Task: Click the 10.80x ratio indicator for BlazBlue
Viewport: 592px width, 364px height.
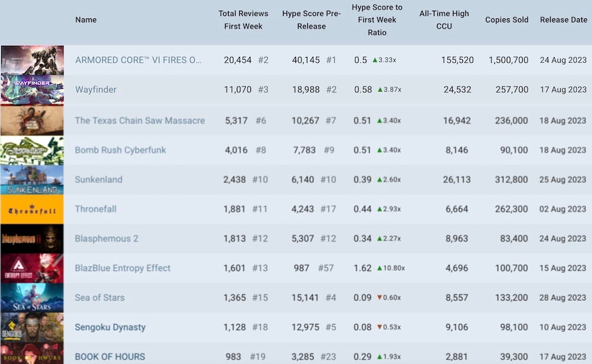Action: tap(391, 268)
